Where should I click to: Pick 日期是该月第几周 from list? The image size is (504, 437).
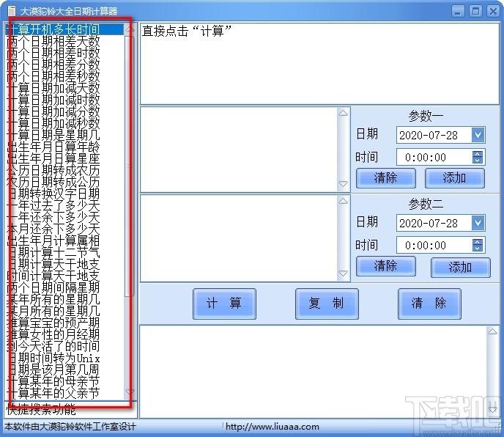tap(64, 370)
